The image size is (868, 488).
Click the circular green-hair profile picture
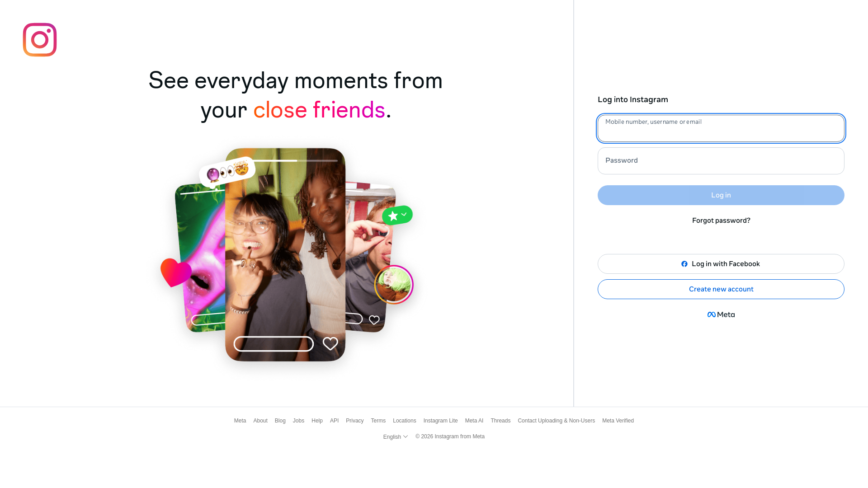[394, 285]
